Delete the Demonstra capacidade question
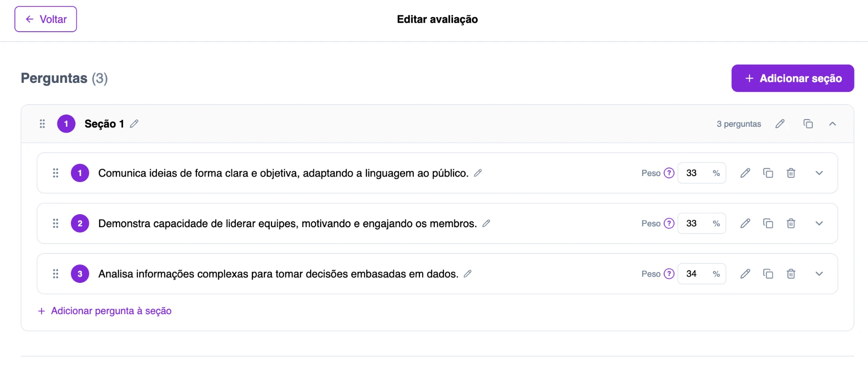Screen dimensions: 868x368 pyautogui.click(x=791, y=223)
